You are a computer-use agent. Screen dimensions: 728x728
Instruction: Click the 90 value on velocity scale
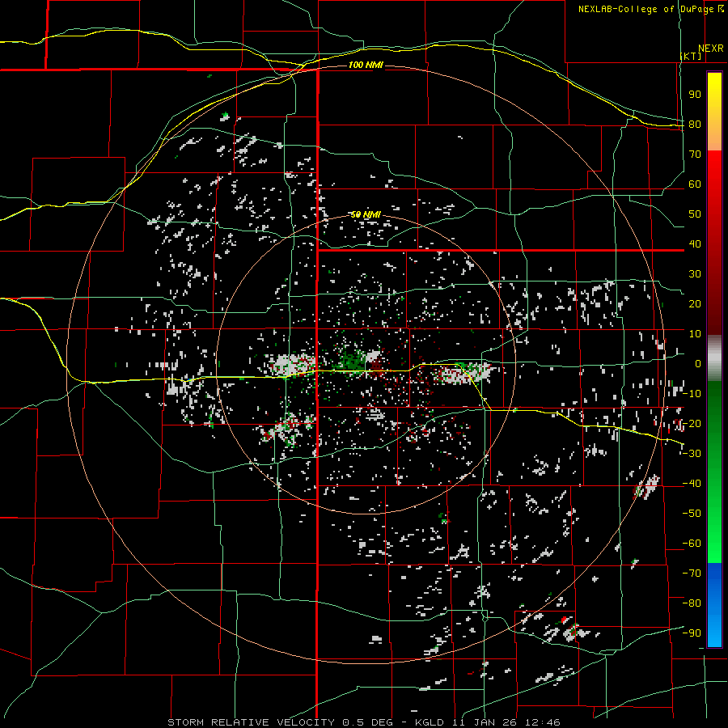pos(695,95)
